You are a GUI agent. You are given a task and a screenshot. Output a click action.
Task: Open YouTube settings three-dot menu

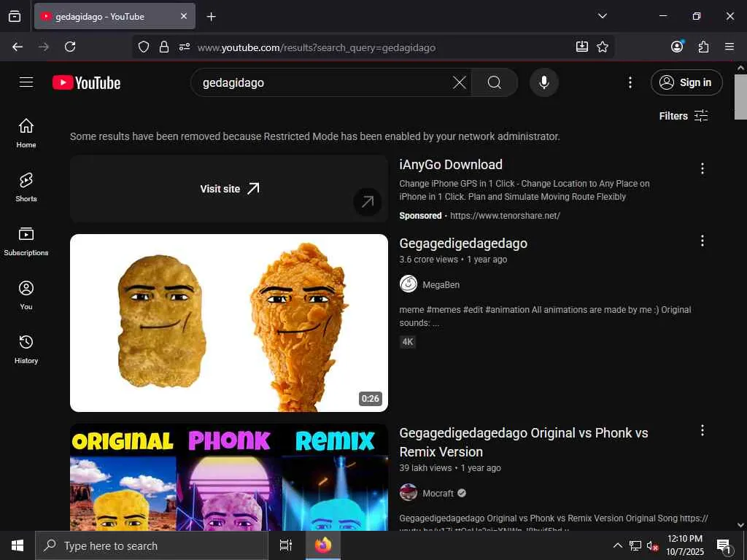[630, 82]
